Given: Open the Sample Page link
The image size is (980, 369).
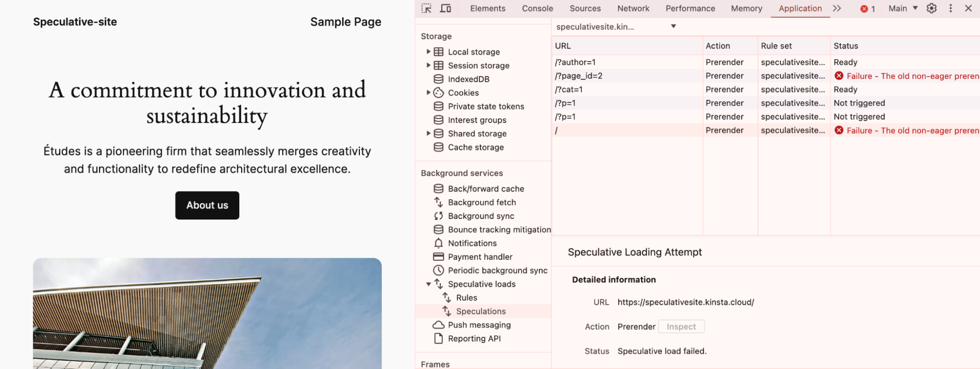Looking at the screenshot, I should (x=346, y=22).
